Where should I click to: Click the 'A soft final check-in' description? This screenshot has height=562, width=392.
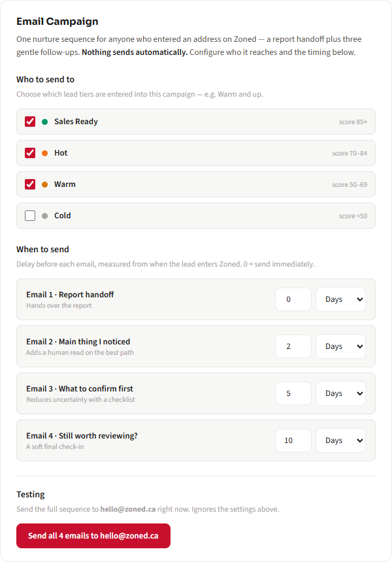pos(55,446)
